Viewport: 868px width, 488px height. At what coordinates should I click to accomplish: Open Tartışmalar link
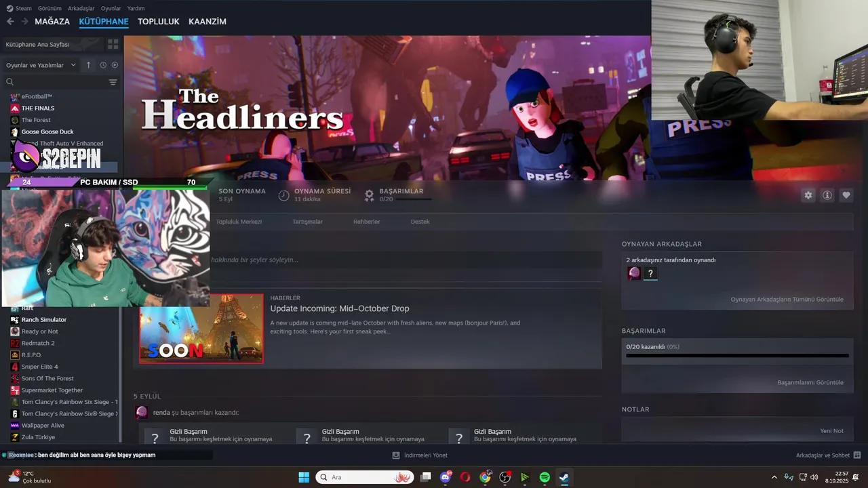307,222
